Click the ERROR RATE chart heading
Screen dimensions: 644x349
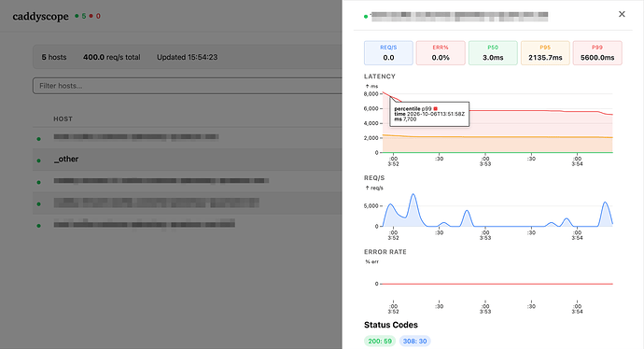click(385, 252)
